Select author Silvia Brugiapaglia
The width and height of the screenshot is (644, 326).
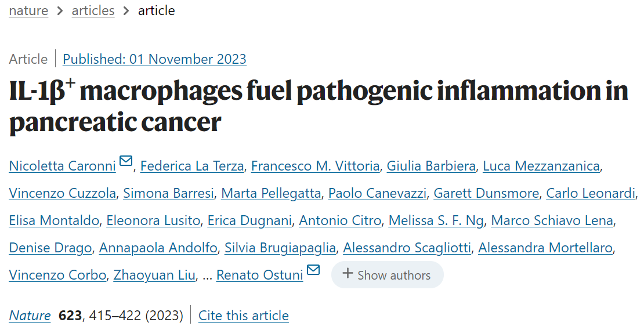coord(280,248)
